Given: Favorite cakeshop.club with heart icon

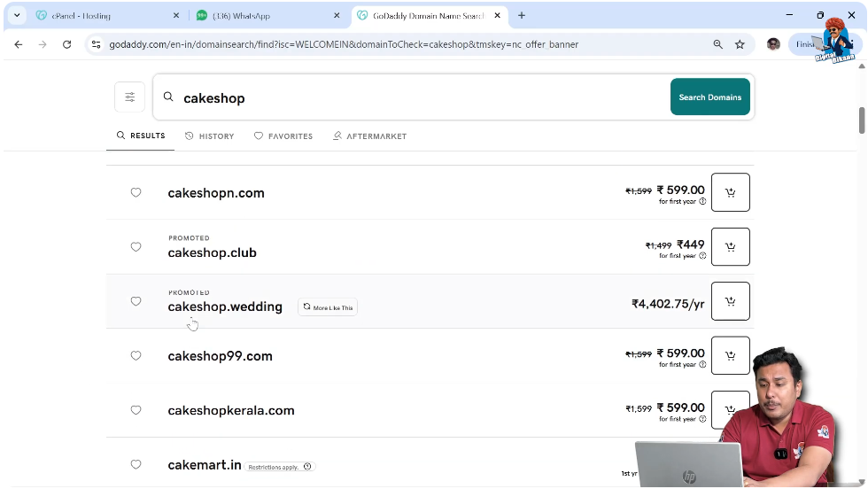Looking at the screenshot, I should pos(136,246).
